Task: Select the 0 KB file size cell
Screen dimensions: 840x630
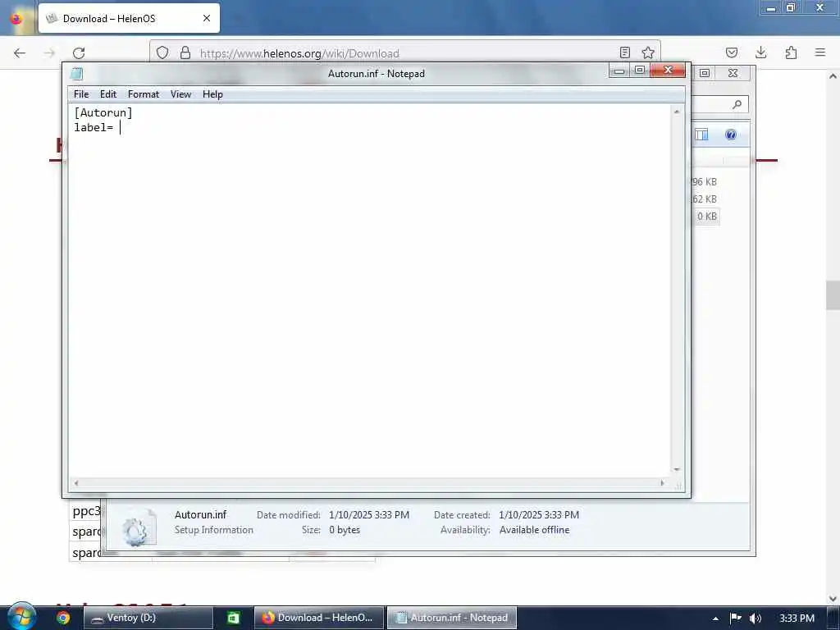Action: 706,217
